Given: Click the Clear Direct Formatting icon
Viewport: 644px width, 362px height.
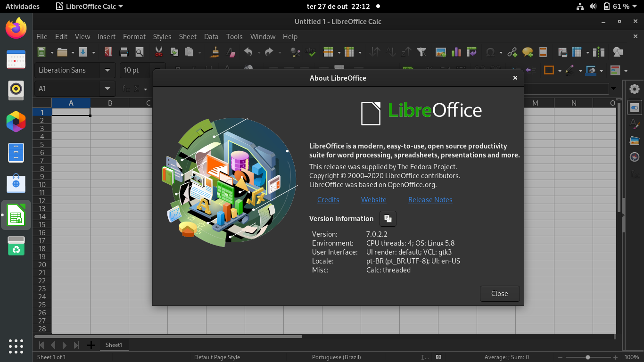Looking at the screenshot, I should coord(231,52).
